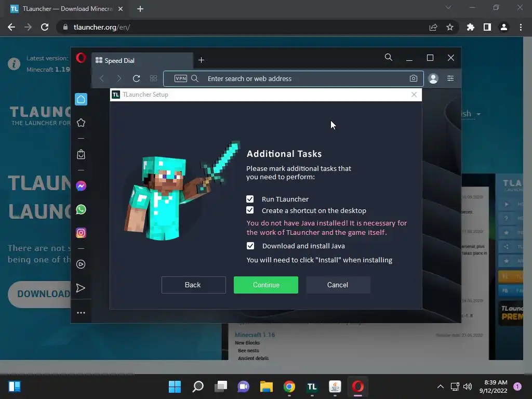Close the TLauncher Setup dialog

tap(414, 95)
